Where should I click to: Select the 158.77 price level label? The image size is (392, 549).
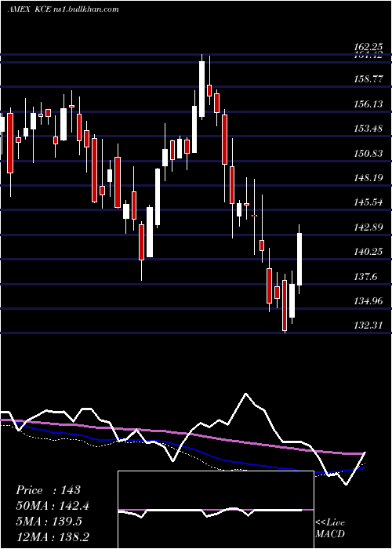coord(368,79)
